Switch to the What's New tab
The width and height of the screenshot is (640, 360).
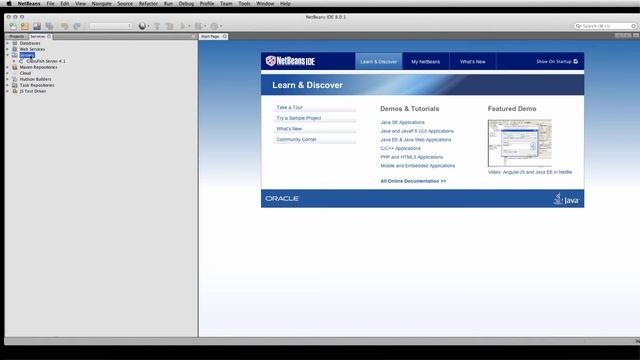pyautogui.click(x=473, y=62)
